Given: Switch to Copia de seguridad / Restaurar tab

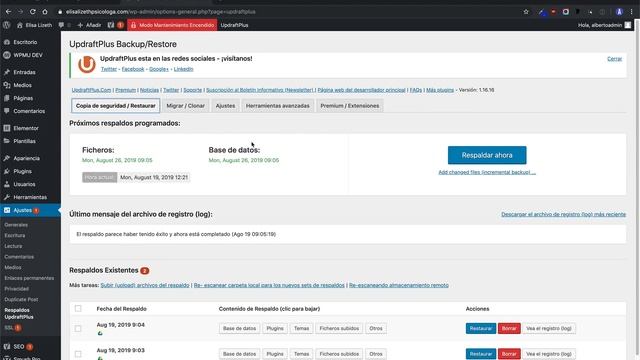Looking at the screenshot, I should click(116, 106).
